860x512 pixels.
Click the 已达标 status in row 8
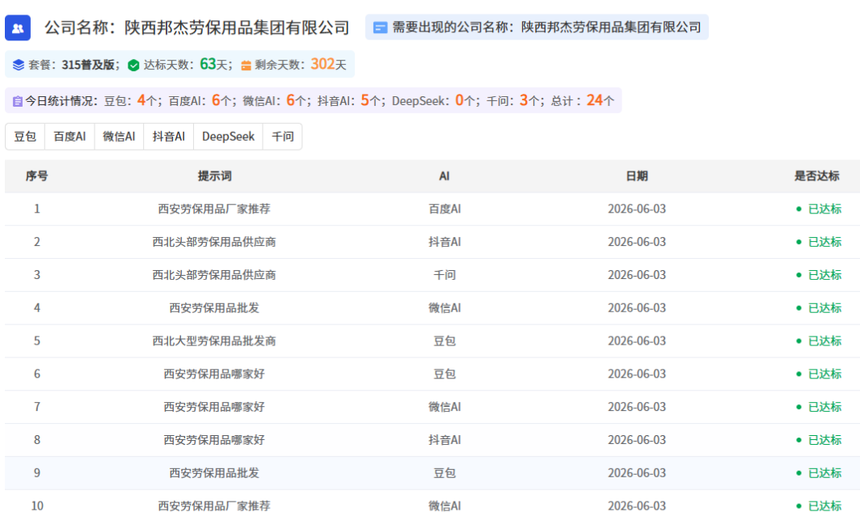coord(819,440)
